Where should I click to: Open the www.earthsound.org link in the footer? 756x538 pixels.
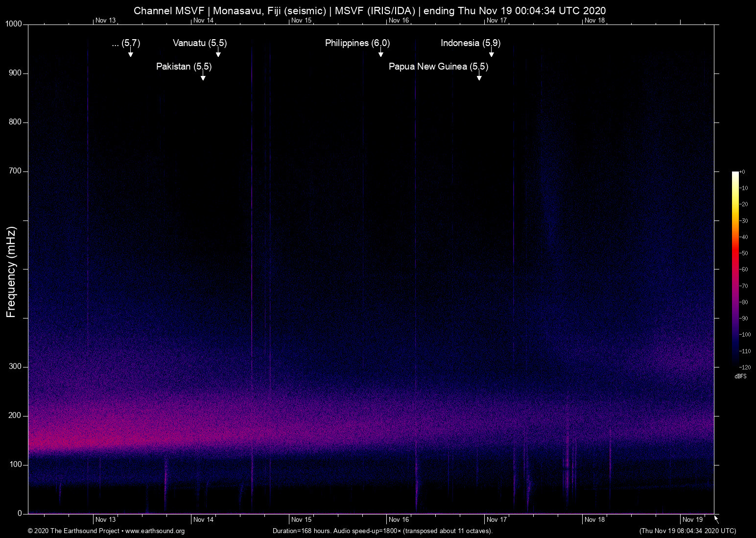(x=155, y=531)
